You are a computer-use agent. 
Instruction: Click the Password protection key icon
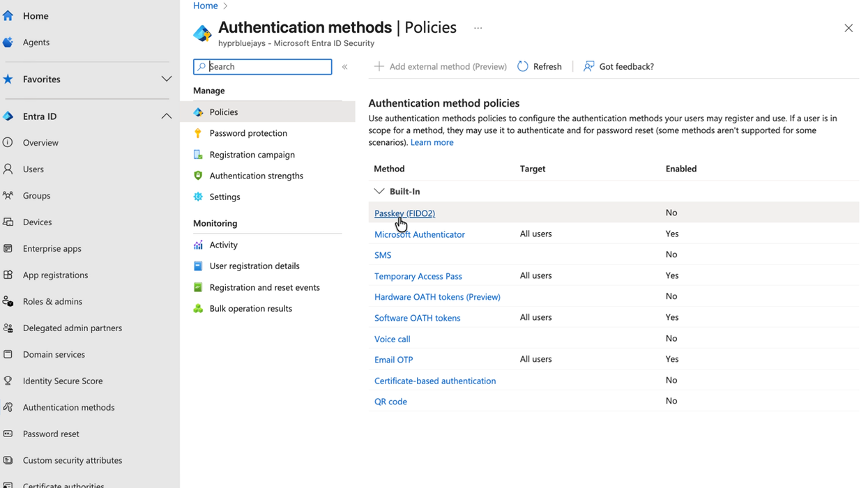click(x=198, y=133)
